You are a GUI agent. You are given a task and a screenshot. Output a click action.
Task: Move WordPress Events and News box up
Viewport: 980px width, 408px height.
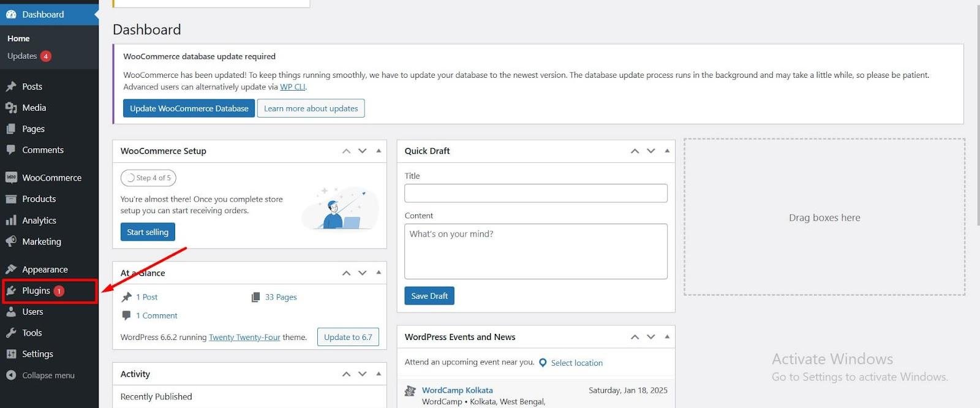pyautogui.click(x=635, y=337)
